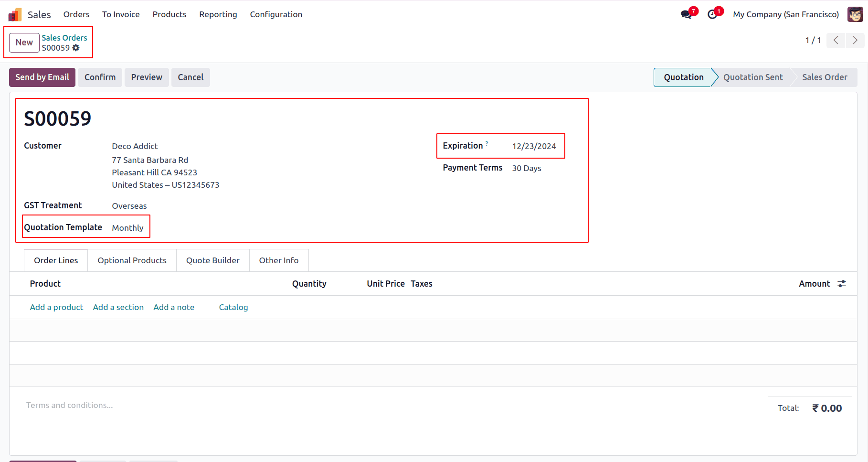This screenshot has height=462, width=868.
Task: Open the activities clock icon
Action: pyautogui.click(x=712, y=14)
